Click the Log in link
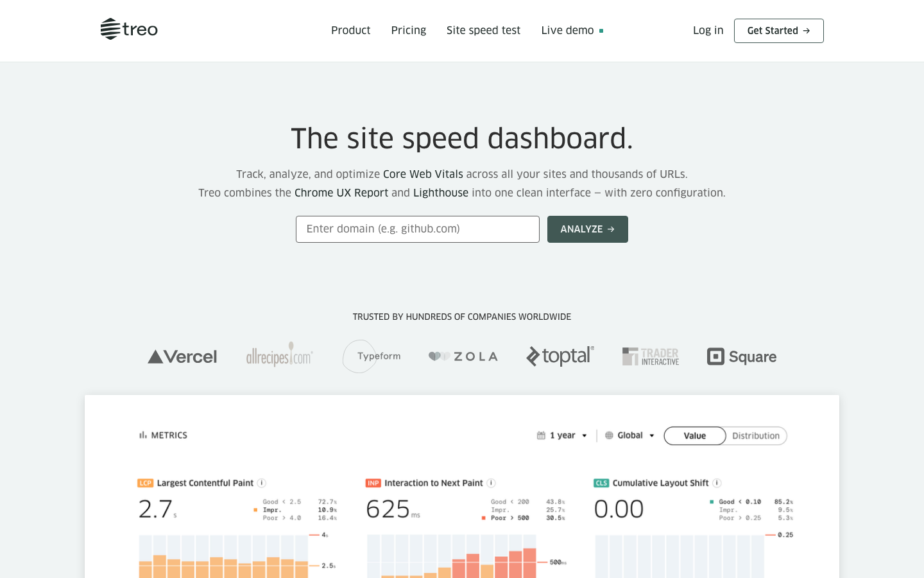 [x=708, y=30]
